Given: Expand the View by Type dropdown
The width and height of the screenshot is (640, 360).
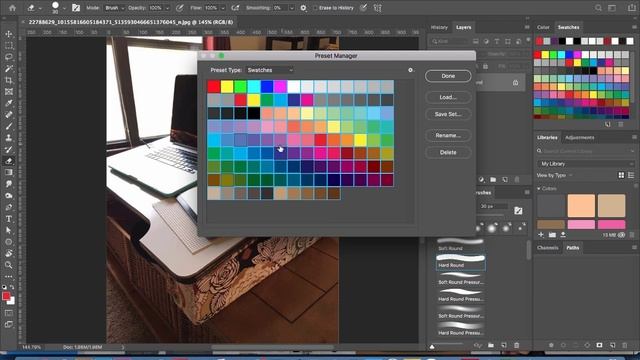Looking at the screenshot, I should tap(554, 175).
